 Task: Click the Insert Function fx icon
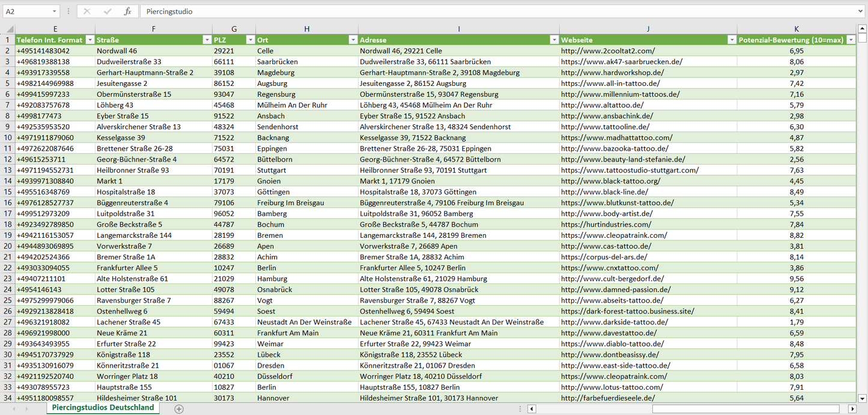127,11
